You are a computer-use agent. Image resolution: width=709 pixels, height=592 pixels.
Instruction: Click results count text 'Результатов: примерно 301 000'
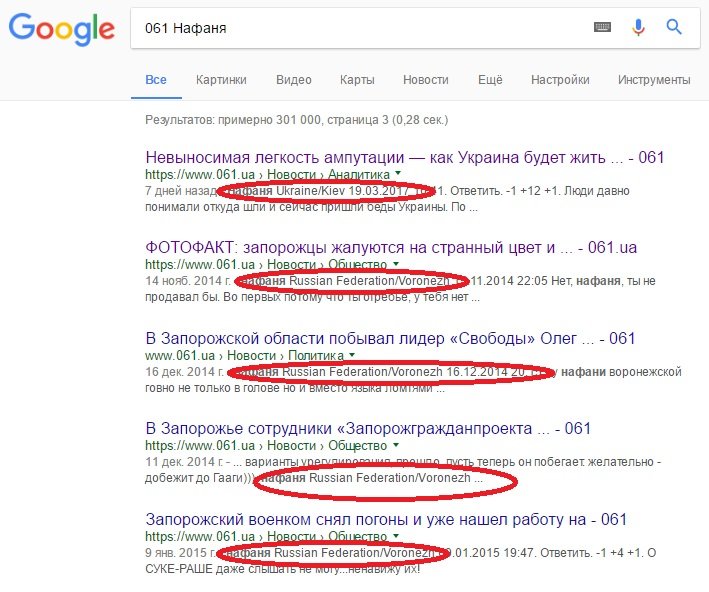pos(233,120)
